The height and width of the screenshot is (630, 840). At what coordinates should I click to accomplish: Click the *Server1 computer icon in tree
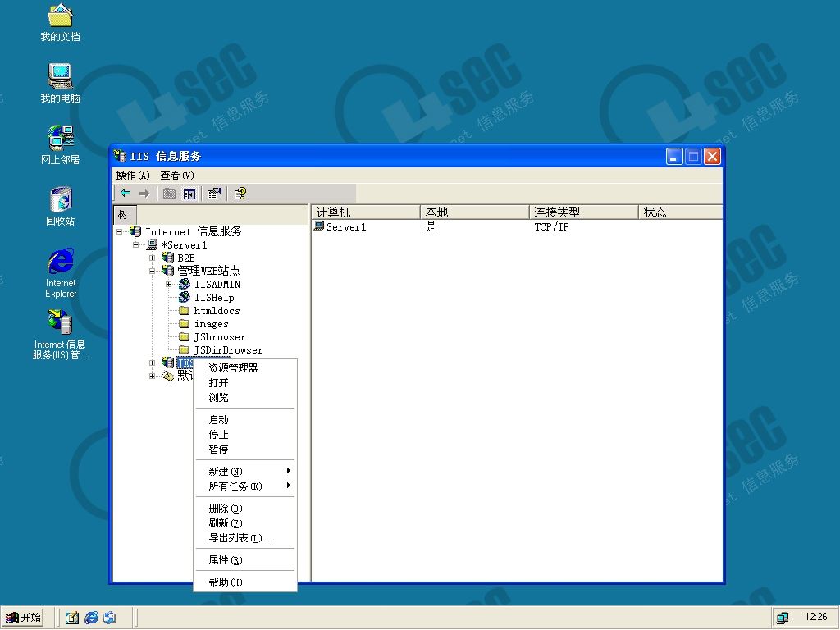click(x=152, y=244)
